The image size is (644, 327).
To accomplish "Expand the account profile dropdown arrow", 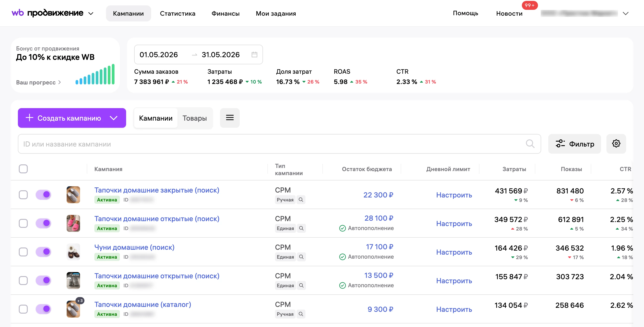I will click(x=625, y=13).
